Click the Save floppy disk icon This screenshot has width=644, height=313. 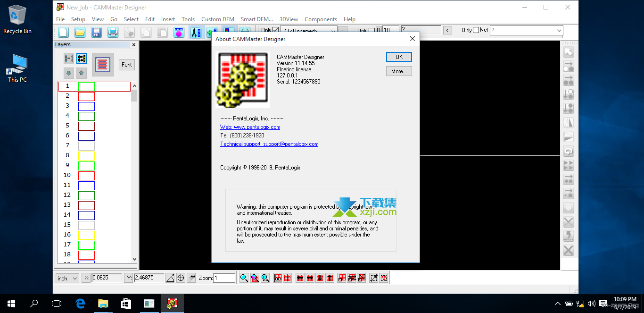(96, 32)
